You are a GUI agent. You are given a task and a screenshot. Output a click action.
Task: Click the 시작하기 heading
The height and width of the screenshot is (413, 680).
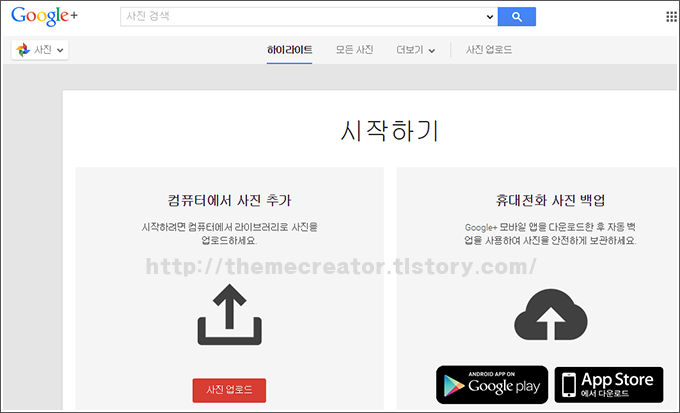click(390, 131)
